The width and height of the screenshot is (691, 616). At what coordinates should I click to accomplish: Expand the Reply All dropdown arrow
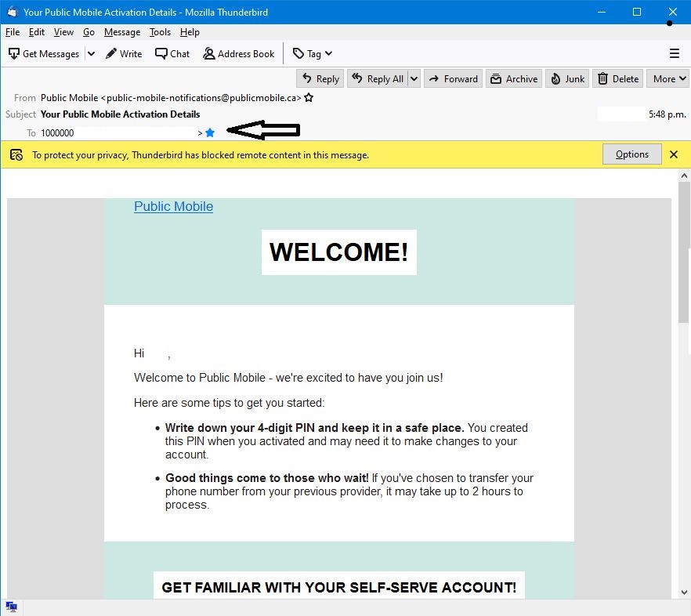(414, 78)
